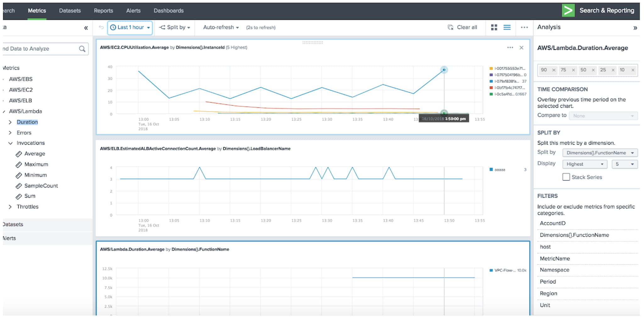Expand the Throttles tree node
644x319 pixels.
click(10, 206)
